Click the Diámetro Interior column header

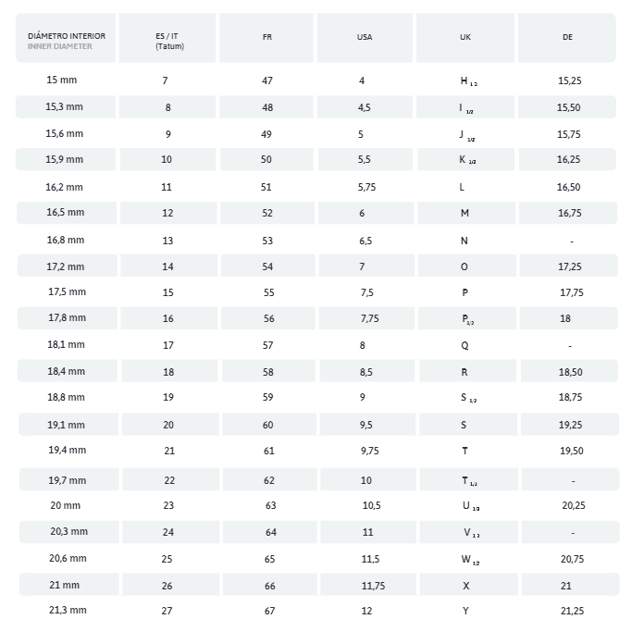[66, 40]
